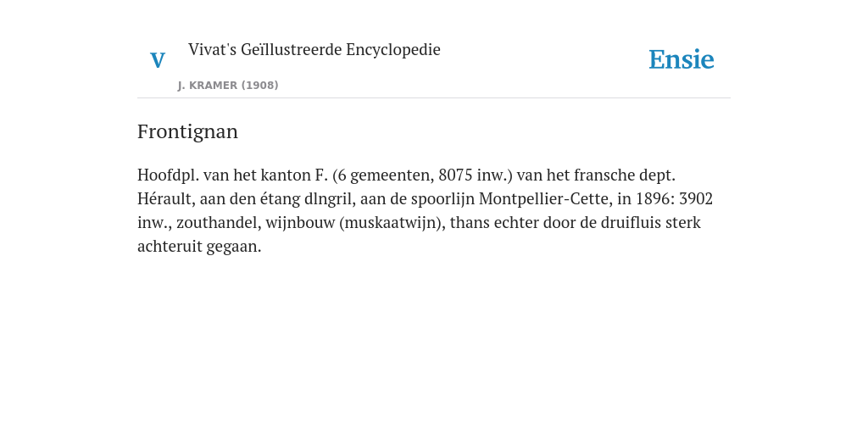Viewport: 868px width, 434px height.
Task: Click the word wijnbouw in the article
Action: (x=300, y=223)
